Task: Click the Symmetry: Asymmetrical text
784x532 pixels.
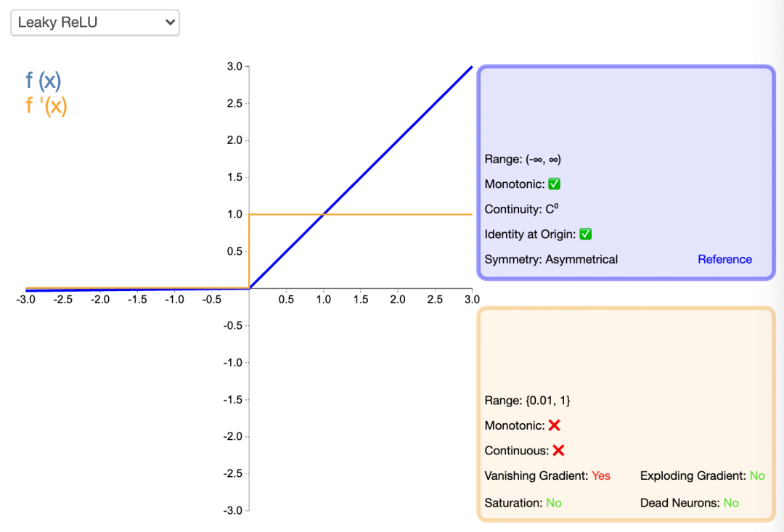Action: point(551,259)
